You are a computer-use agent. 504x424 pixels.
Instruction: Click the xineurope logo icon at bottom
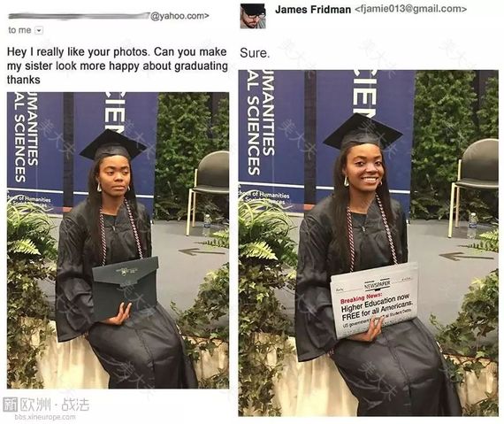[x=10, y=405]
